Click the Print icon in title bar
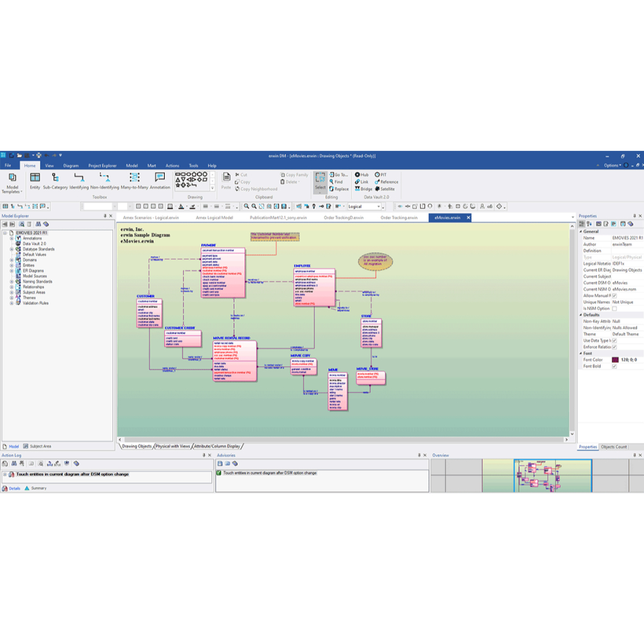644x644 pixels. [x=38, y=155]
